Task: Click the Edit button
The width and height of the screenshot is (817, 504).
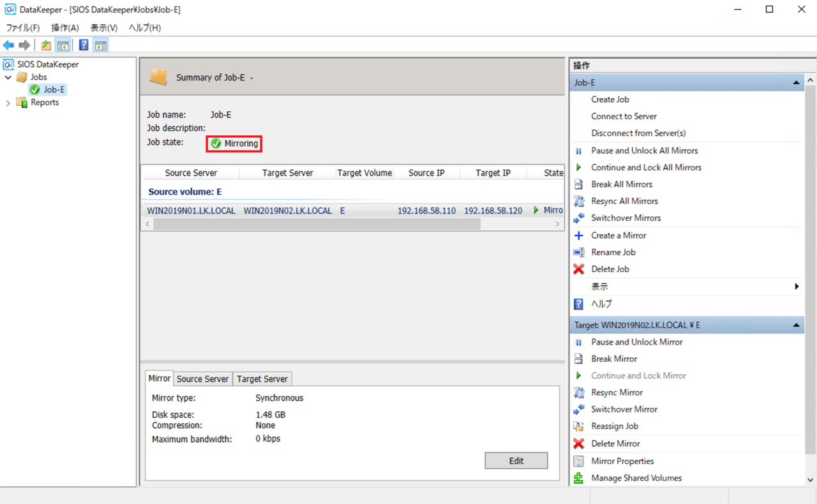Action: [516, 461]
